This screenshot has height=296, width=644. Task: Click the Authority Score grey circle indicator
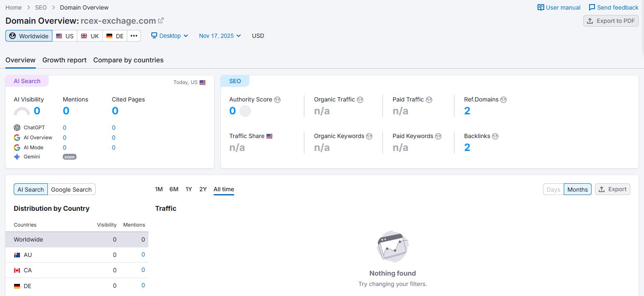tap(245, 111)
